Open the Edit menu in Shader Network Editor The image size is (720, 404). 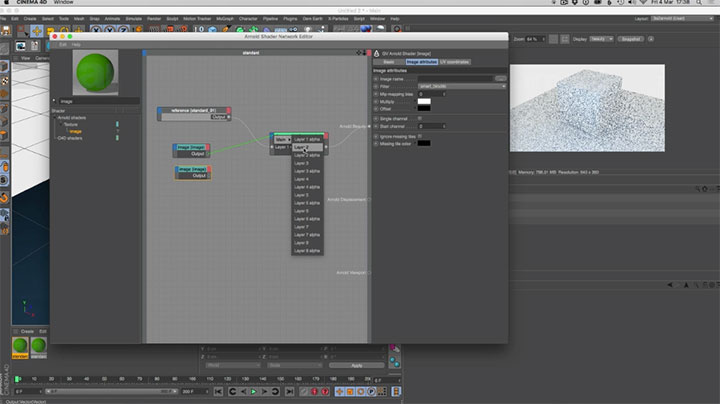[x=63, y=45]
